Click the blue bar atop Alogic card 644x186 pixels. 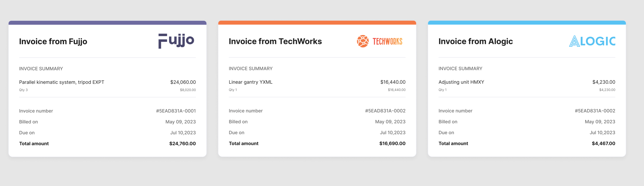coord(527,23)
